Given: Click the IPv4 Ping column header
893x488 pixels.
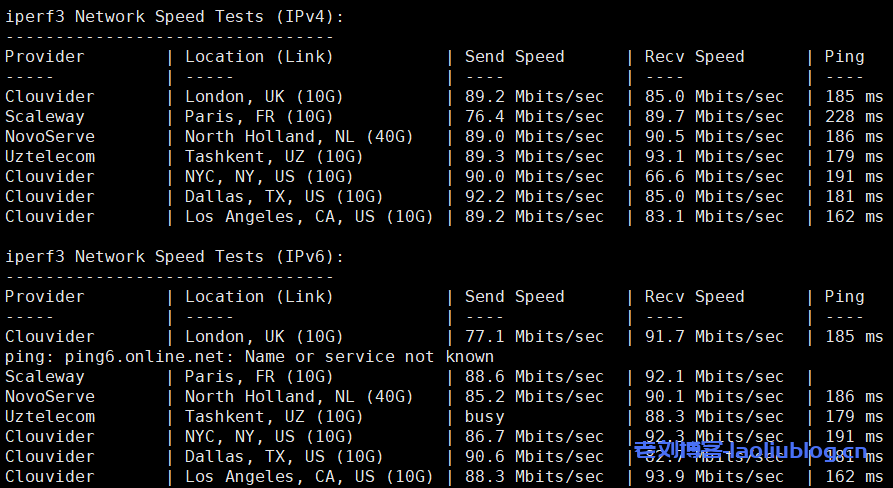Looking at the screenshot, I should click(844, 56).
